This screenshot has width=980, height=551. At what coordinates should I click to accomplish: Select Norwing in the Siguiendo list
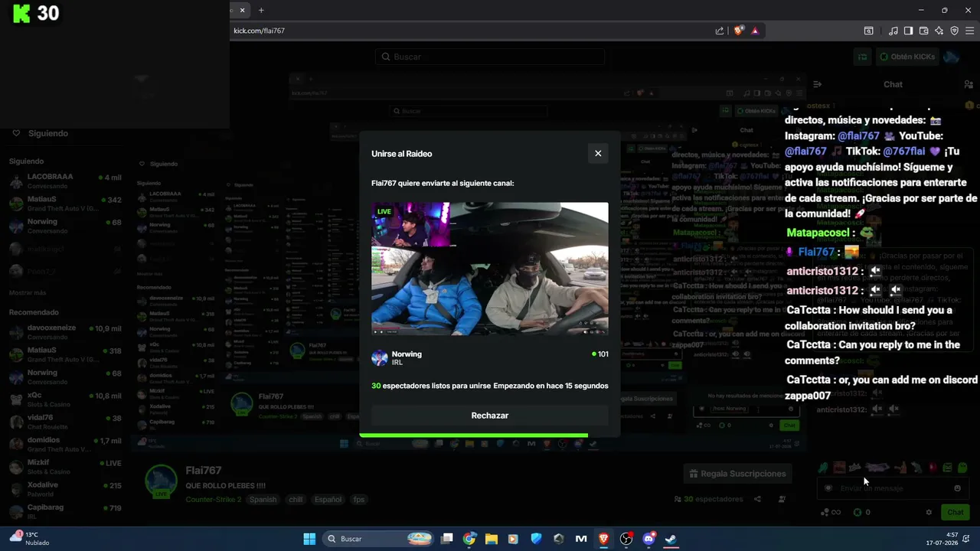click(65, 226)
